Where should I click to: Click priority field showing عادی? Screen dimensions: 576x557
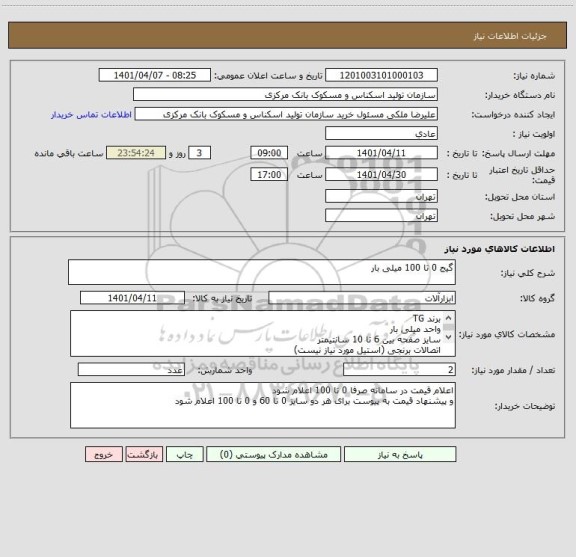[381, 133]
